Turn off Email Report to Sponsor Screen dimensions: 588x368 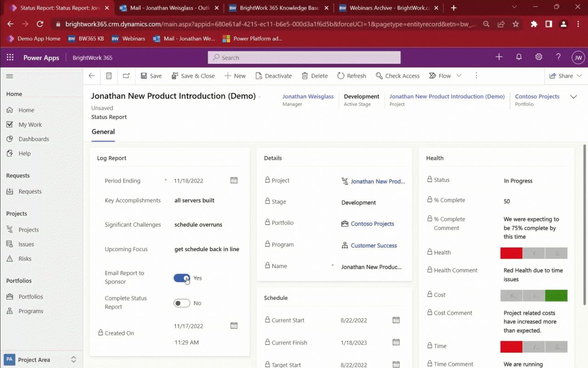(x=181, y=278)
